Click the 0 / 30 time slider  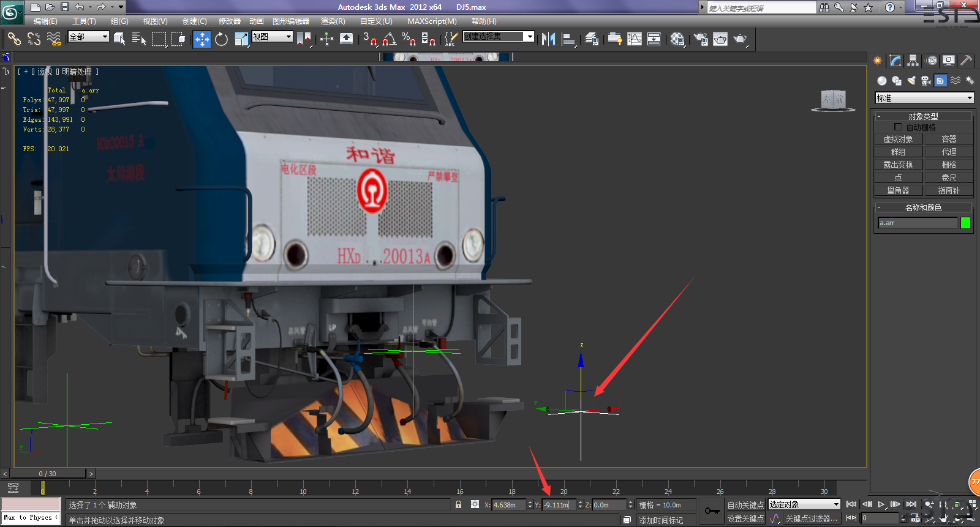point(48,474)
